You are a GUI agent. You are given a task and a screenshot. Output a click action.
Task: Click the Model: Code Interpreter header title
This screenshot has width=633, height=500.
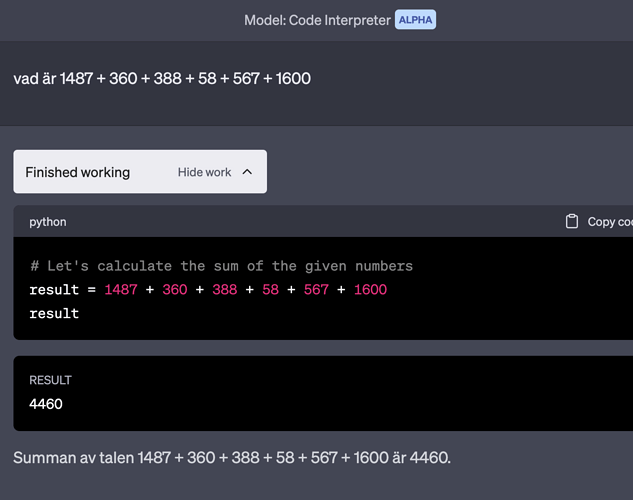[317, 20]
